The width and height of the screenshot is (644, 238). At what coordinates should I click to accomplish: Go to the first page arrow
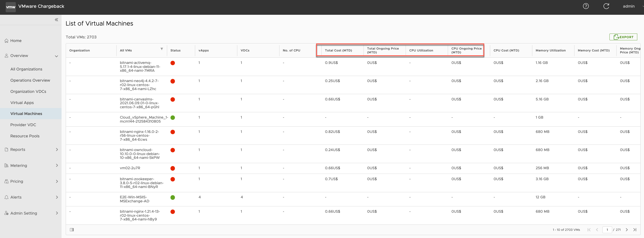tap(589, 230)
